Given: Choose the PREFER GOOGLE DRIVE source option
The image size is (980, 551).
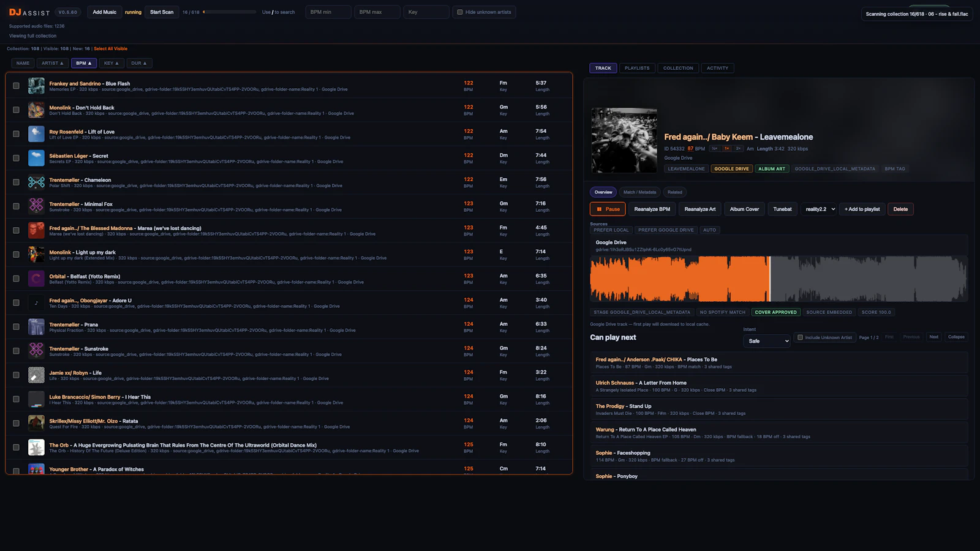Looking at the screenshot, I should (666, 230).
